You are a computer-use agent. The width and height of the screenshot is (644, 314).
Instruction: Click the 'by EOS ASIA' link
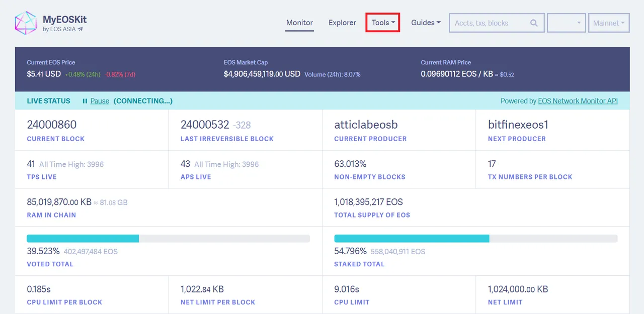tap(59, 29)
